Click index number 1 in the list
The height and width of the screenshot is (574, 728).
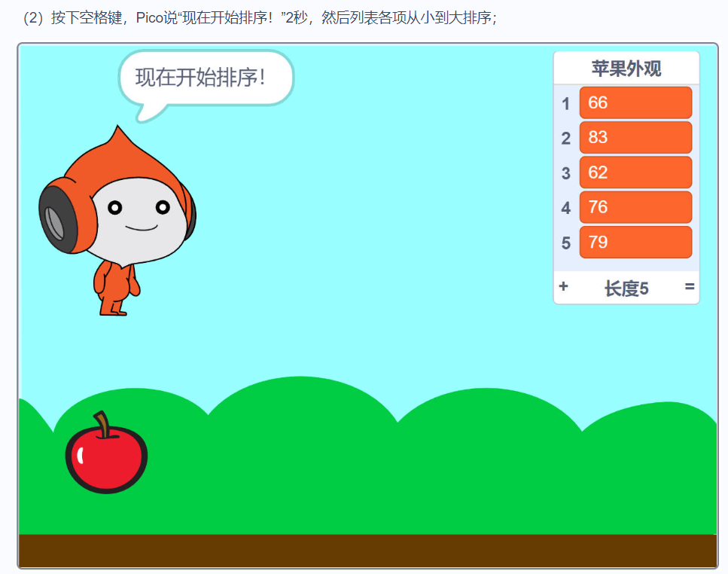coord(565,103)
